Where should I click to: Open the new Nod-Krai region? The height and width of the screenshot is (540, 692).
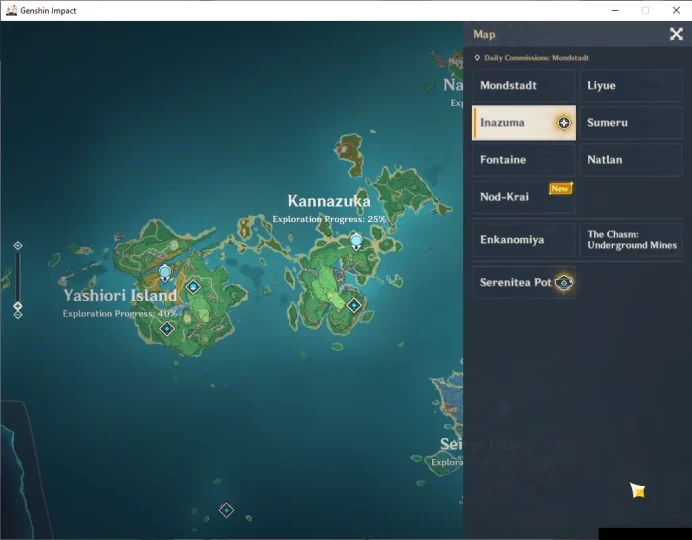click(x=524, y=197)
